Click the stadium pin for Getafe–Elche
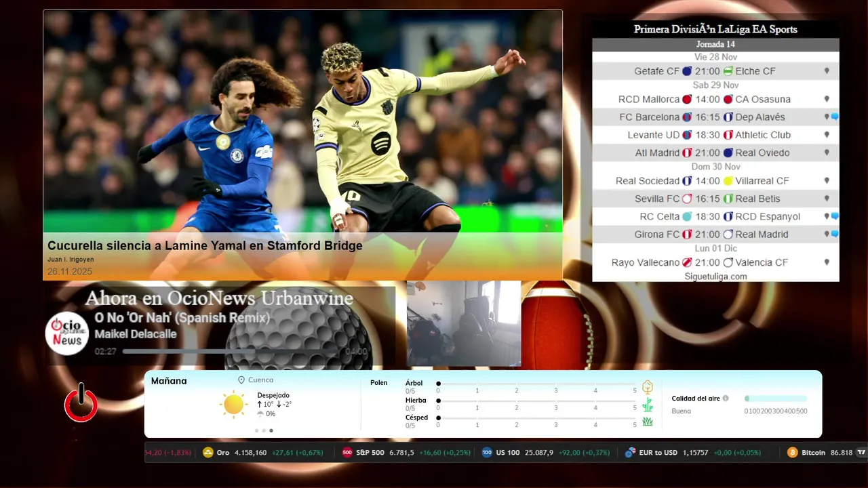This screenshot has height=488, width=868. [x=827, y=71]
